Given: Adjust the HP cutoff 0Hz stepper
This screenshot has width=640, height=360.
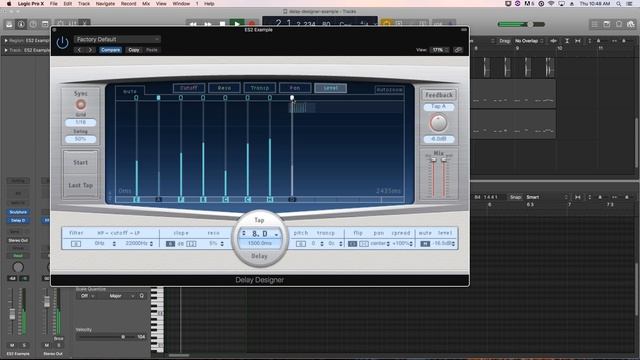Looking at the screenshot, I should (x=114, y=244).
